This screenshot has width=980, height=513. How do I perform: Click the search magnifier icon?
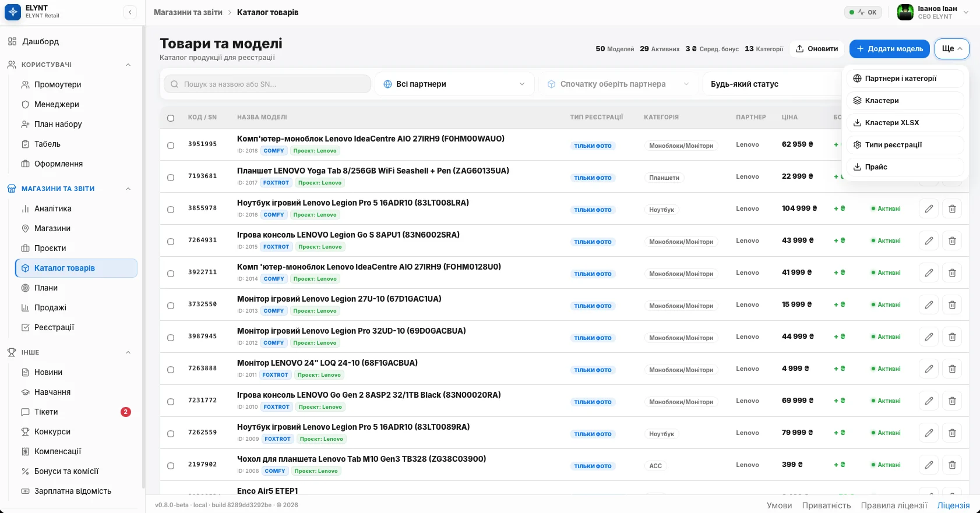click(175, 84)
